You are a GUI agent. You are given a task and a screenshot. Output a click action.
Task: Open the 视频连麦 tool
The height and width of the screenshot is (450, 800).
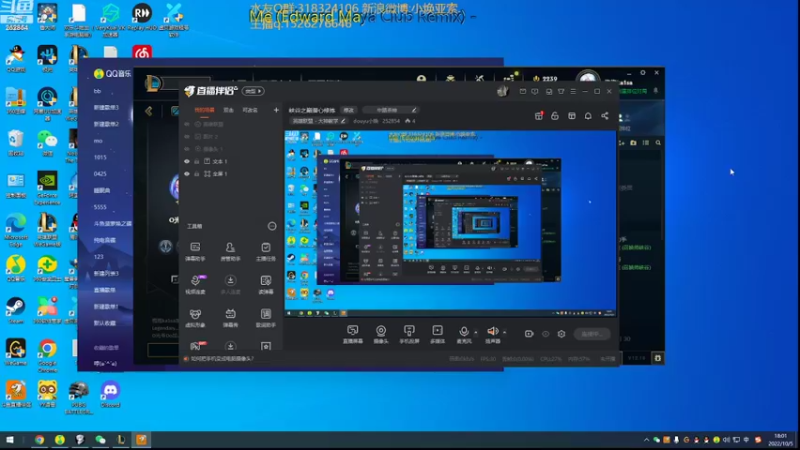195,285
